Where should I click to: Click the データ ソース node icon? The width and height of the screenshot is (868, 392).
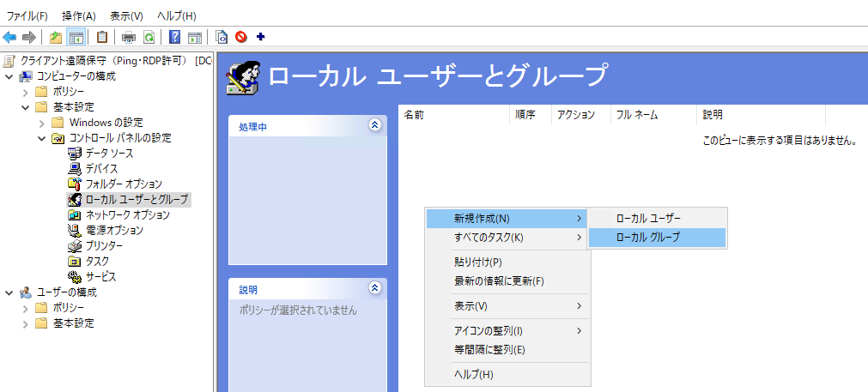click(74, 154)
